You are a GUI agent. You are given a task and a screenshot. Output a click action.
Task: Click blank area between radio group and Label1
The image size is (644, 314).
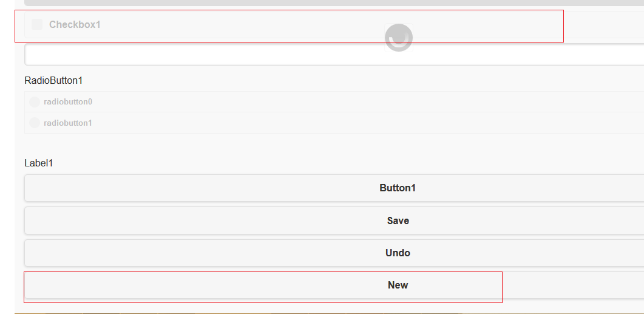pos(303,145)
